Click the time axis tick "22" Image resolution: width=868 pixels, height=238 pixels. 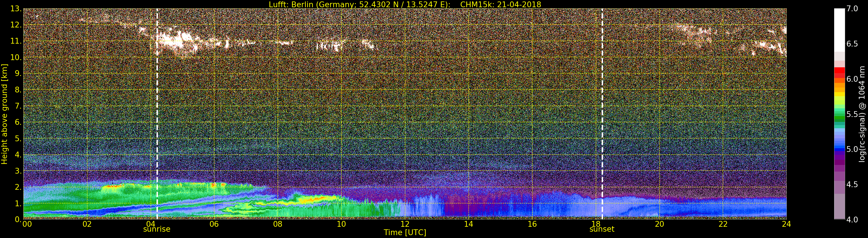click(723, 224)
